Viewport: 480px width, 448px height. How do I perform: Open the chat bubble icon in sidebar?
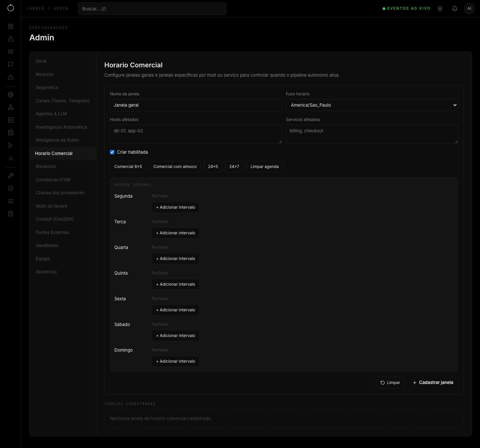point(11,64)
